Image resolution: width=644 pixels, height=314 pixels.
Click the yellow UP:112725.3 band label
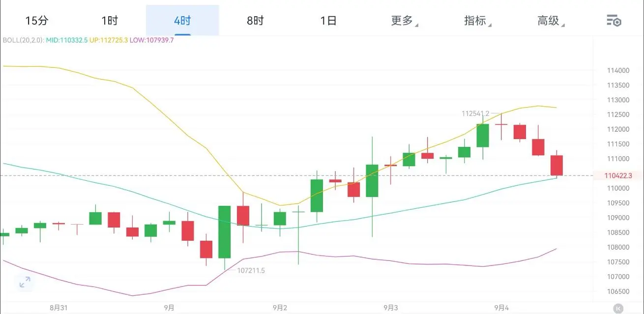[109, 40]
